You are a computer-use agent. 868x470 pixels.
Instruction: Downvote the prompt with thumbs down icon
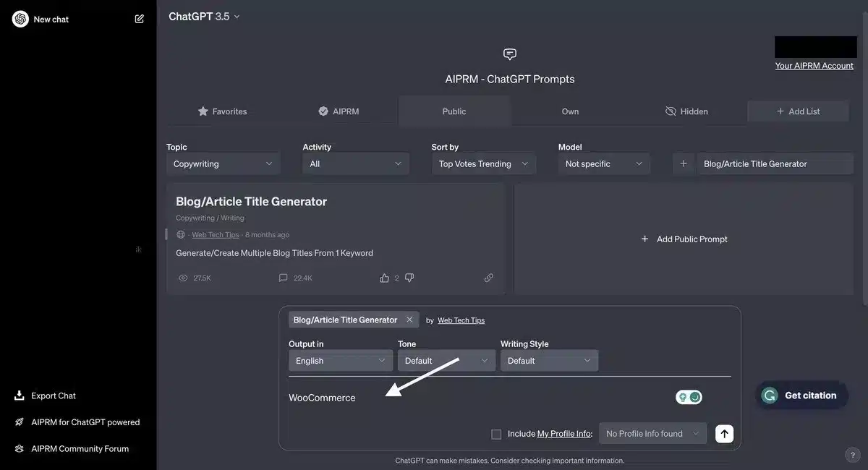click(x=409, y=278)
